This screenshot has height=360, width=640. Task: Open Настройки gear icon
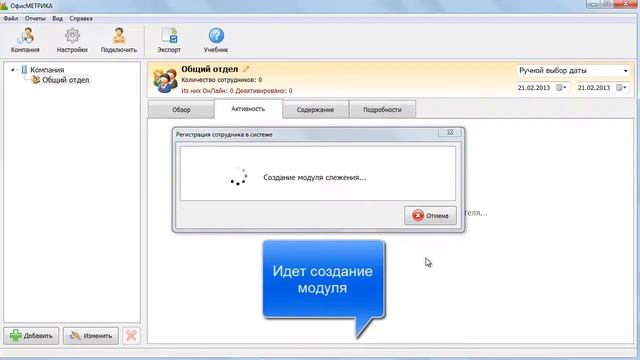click(x=72, y=40)
